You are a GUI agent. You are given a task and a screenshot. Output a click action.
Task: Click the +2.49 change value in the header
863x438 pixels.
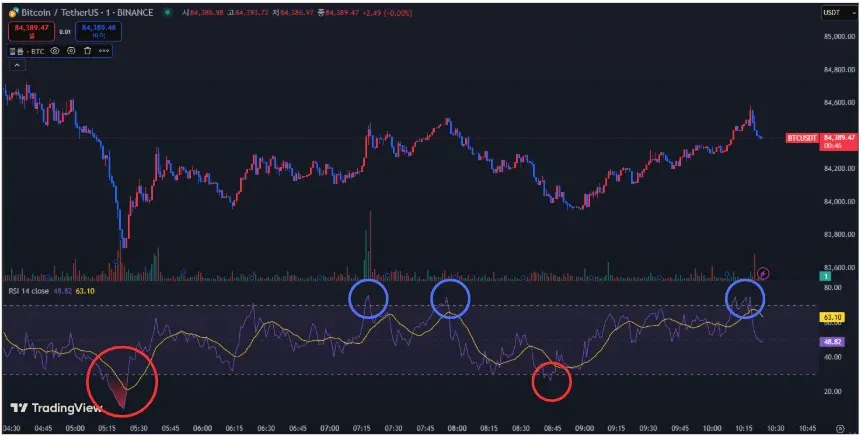[x=373, y=13]
